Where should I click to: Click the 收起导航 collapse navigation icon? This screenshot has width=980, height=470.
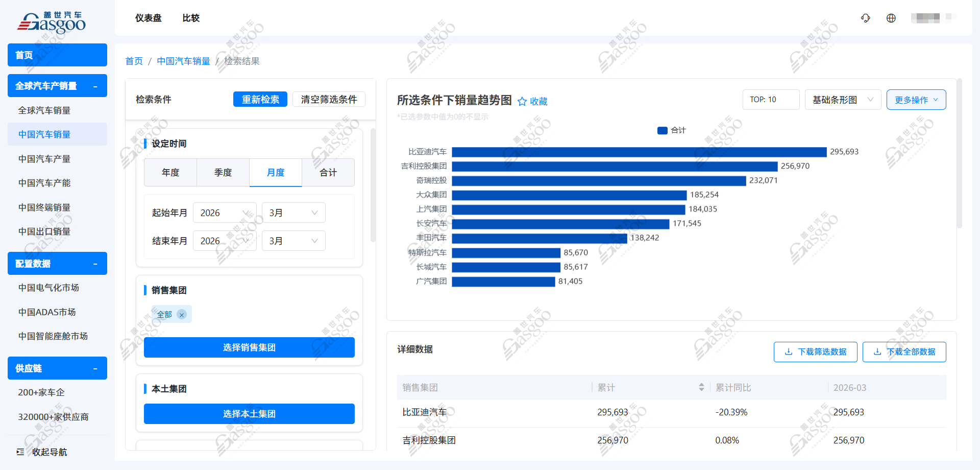tap(20, 452)
